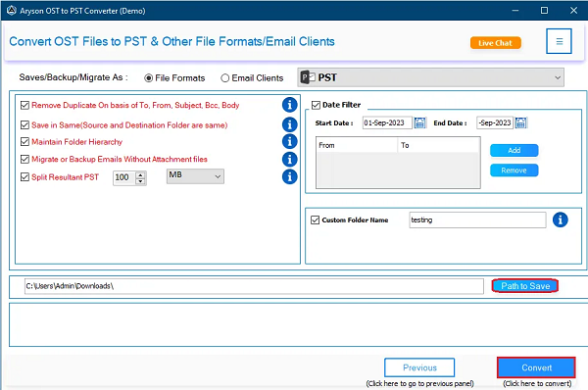This screenshot has width=588, height=390.
Task: Uncheck Maintain Folder Hierarchy
Action: 24,142
